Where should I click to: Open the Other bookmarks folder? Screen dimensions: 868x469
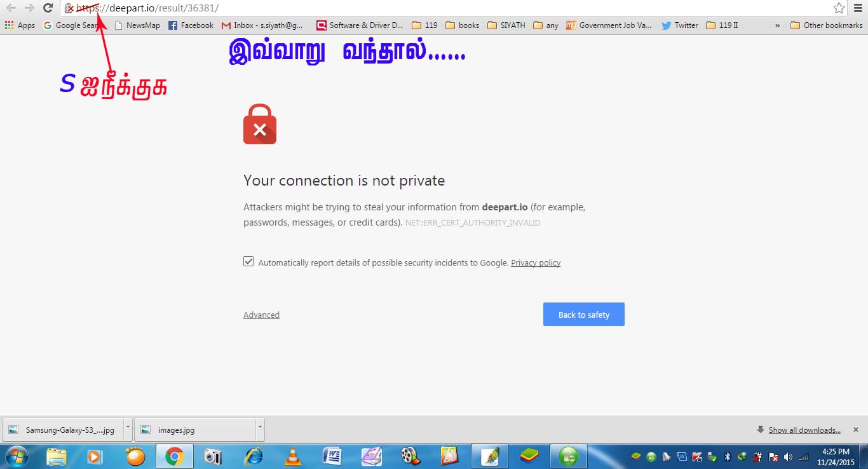(827, 25)
